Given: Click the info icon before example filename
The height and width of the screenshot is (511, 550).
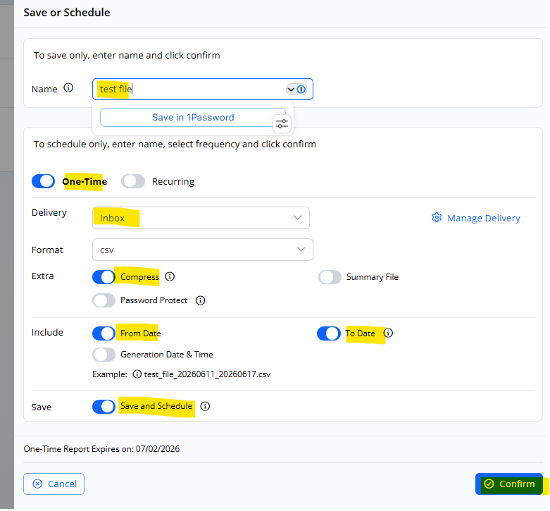Looking at the screenshot, I should point(137,374).
